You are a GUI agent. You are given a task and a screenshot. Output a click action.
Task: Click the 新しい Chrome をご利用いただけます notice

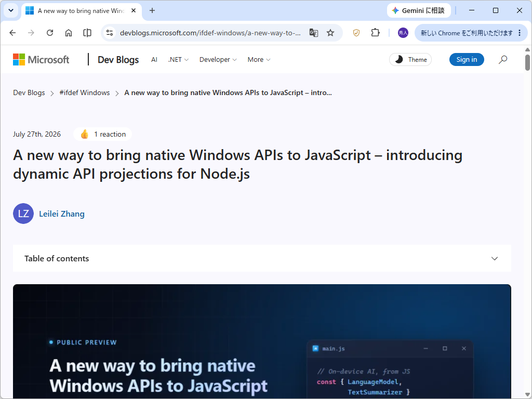click(467, 33)
